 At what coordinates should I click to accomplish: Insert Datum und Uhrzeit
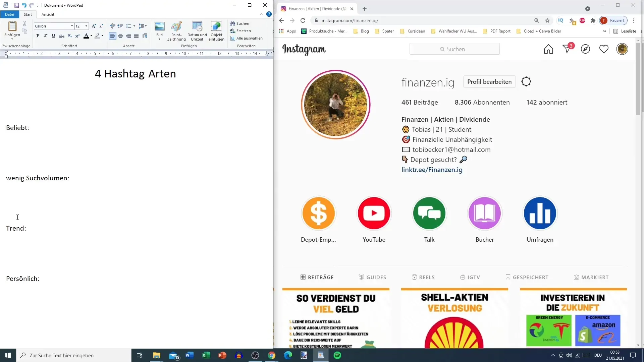click(197, 31)
